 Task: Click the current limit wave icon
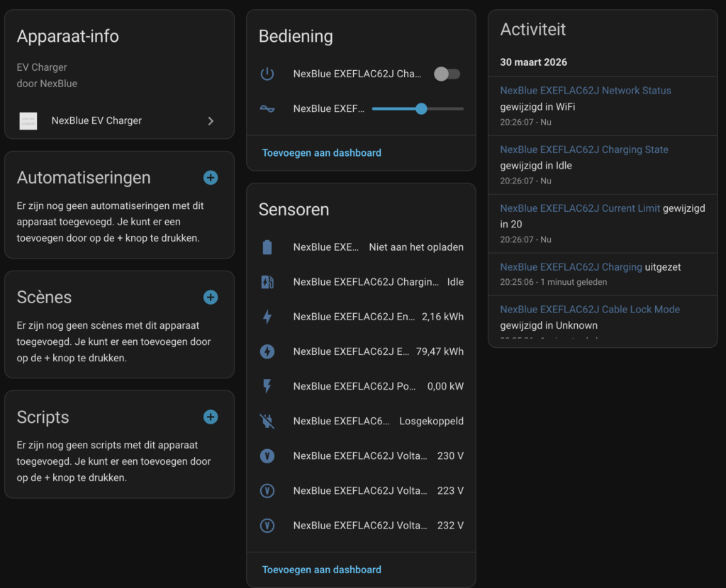(x=267, y=108)
